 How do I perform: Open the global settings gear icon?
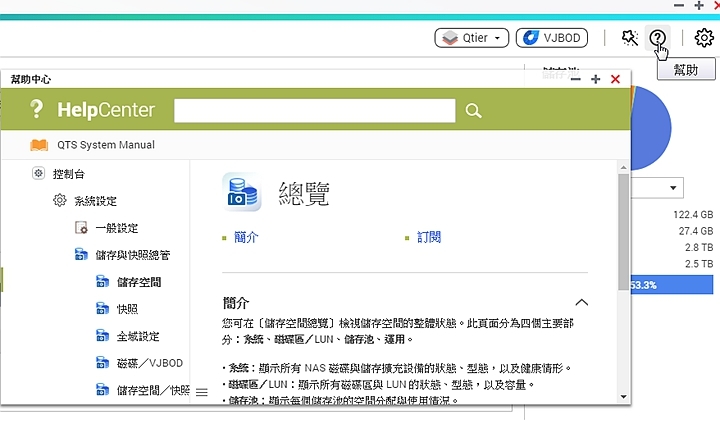[x=704, y=38]
